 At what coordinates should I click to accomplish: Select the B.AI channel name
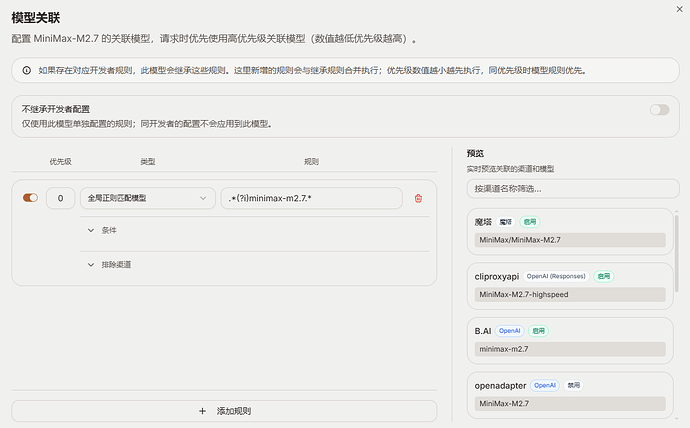(x=483, y=331)
